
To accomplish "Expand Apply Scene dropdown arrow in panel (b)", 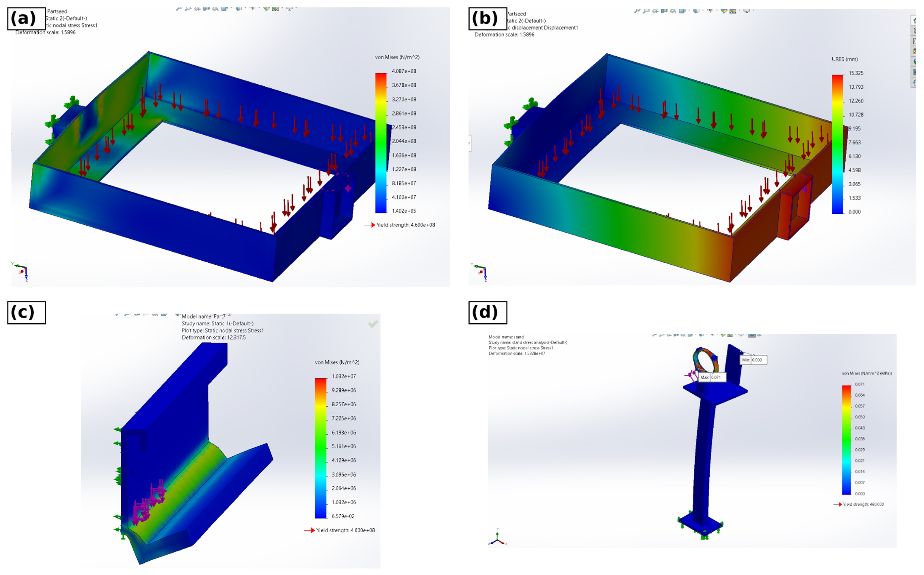I will (740, 10).
